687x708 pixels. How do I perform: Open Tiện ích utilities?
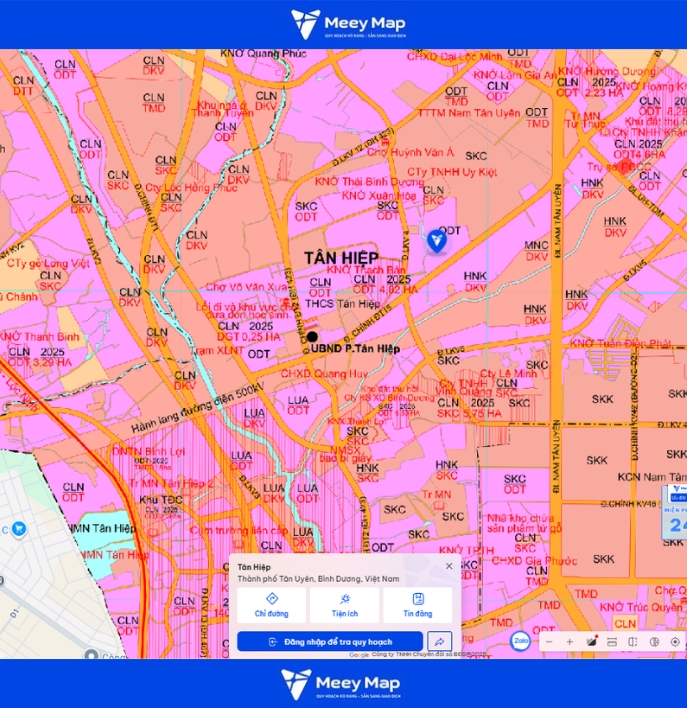coord(345,605)
